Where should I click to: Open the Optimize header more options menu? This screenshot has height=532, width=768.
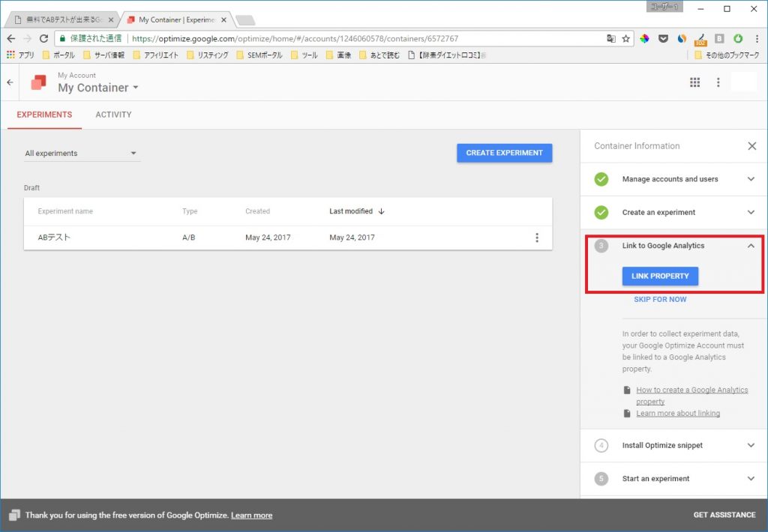click(718, 82)
